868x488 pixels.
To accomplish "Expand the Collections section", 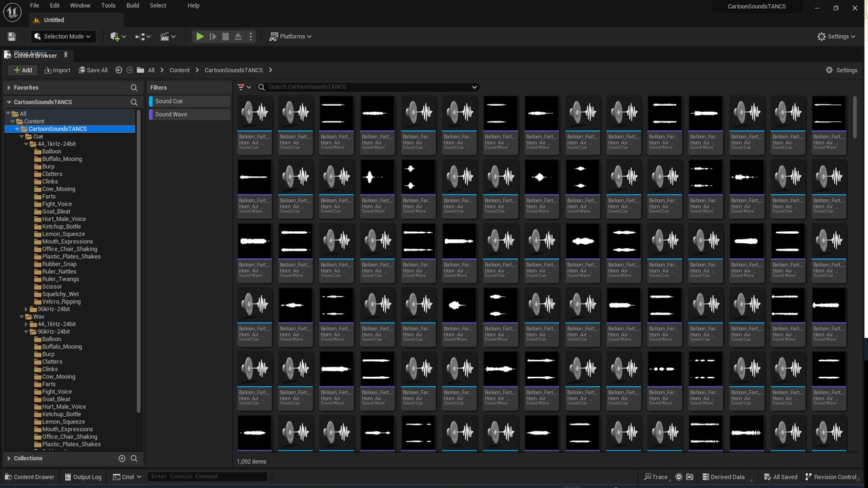I will pyautogui.click(x=8, y=458).
